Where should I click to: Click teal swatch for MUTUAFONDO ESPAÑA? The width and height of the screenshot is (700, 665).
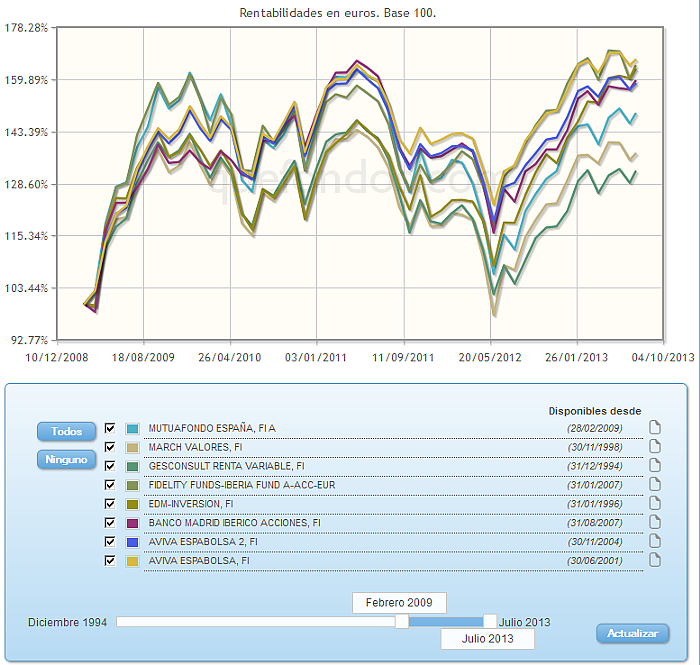[x=133, y=429]
